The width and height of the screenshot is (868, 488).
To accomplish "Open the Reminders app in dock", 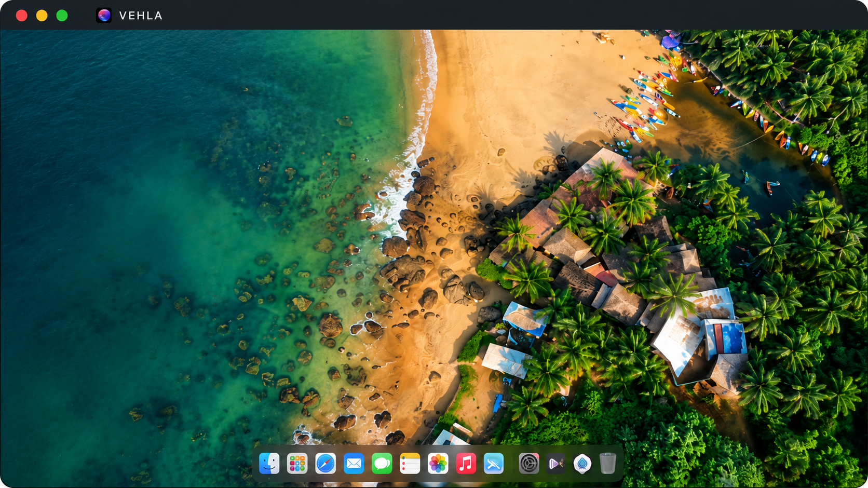I will [410, 463].
